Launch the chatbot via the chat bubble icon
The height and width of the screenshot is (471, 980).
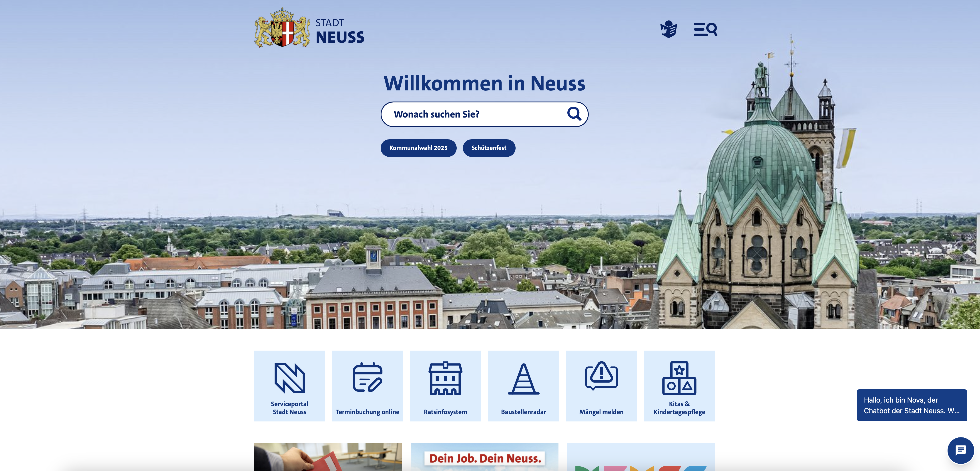961,451
